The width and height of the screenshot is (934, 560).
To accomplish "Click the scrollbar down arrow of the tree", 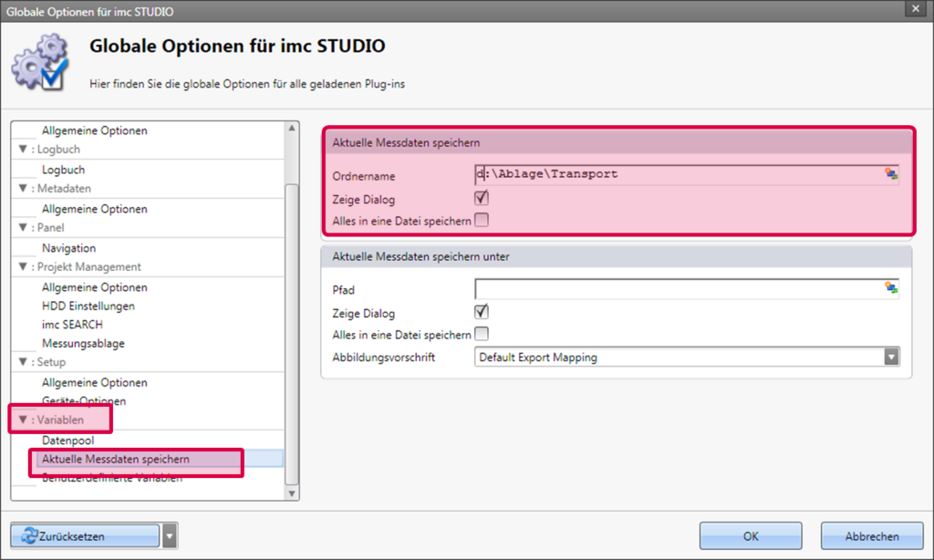I will (291, 493).
